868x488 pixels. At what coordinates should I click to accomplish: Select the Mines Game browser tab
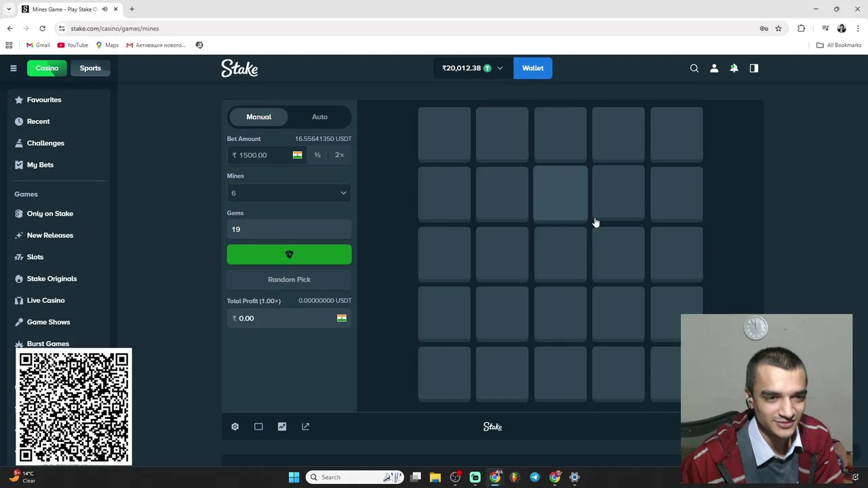click(70, 9)
